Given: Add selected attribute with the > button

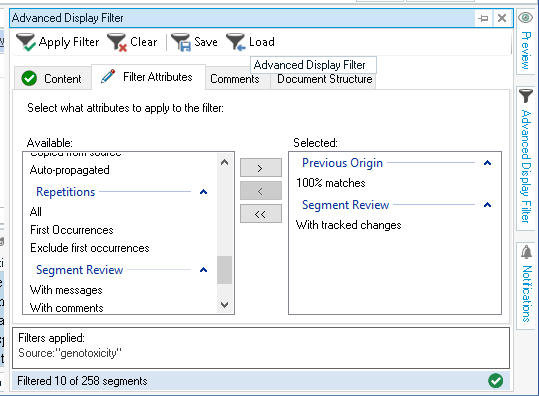Looking at the screenshot, I should 261,167.
